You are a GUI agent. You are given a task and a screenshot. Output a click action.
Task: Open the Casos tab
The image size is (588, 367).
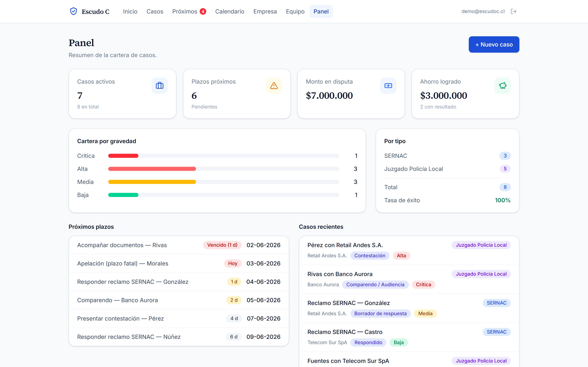click(155, 11)
